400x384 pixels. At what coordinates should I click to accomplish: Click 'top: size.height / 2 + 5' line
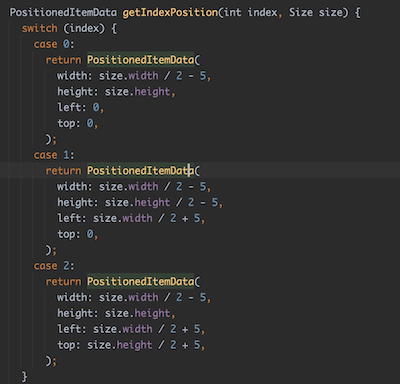[x=131, y=345]
